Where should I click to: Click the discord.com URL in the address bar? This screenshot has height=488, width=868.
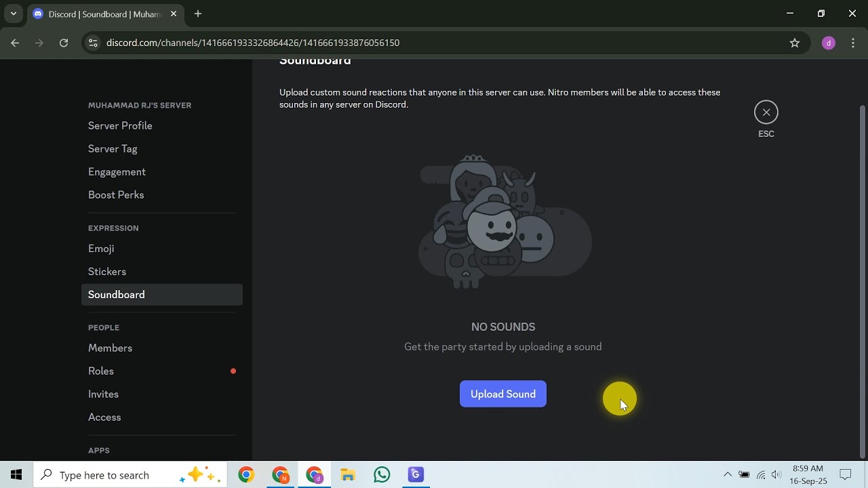coord(253,43)
